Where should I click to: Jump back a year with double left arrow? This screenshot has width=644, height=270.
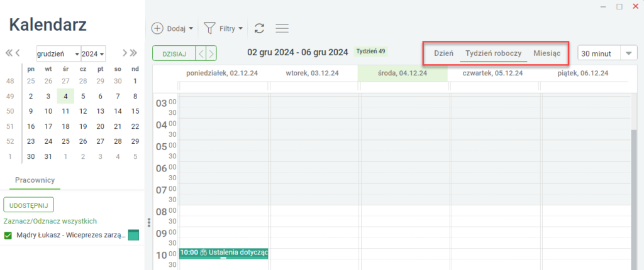click(x=9, y=53)
